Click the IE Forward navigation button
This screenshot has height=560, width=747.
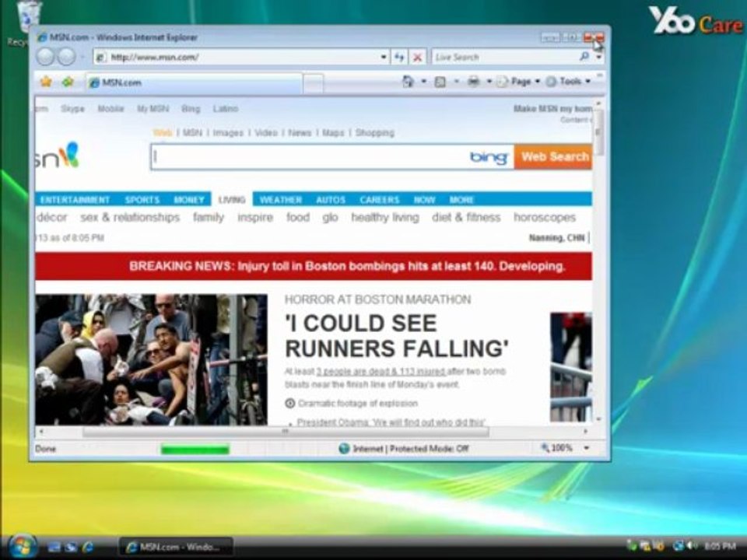pos(67,57)
